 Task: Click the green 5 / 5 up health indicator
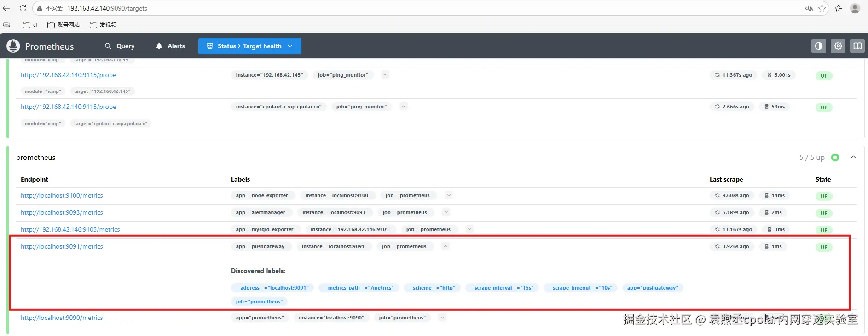(835, 157)
